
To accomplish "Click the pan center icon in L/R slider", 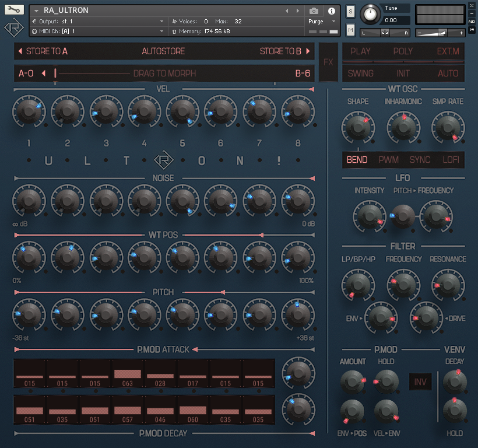I will click(x=385, y=33).
